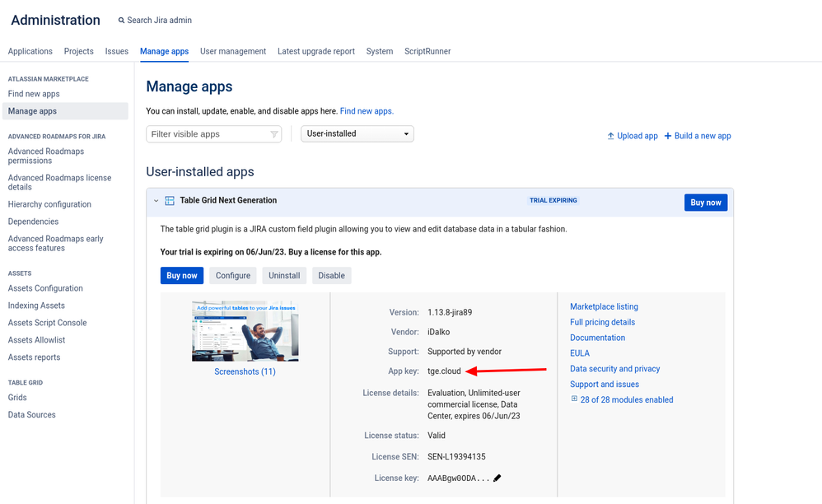The image size is (822, 504).
Task: Click Upload app link
Action: (x=637, y=136)
